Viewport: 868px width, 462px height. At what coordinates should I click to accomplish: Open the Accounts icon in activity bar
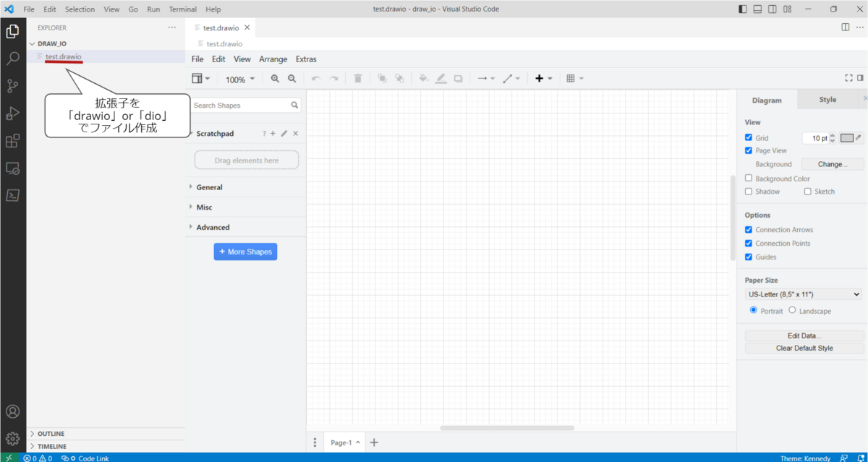click(12, 411)
